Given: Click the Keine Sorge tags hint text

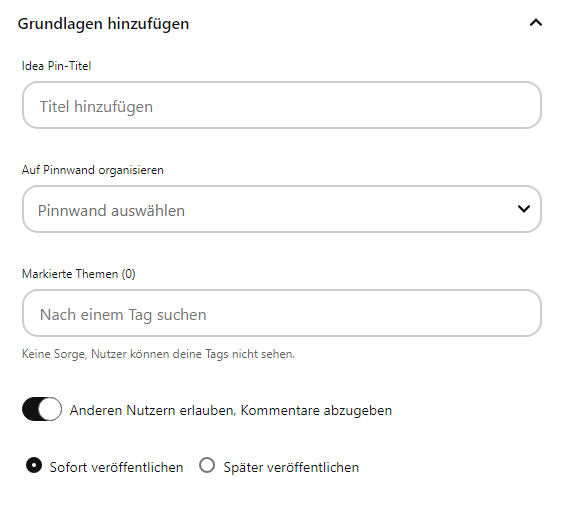Looking at the screenshot, I should (158, 354).
